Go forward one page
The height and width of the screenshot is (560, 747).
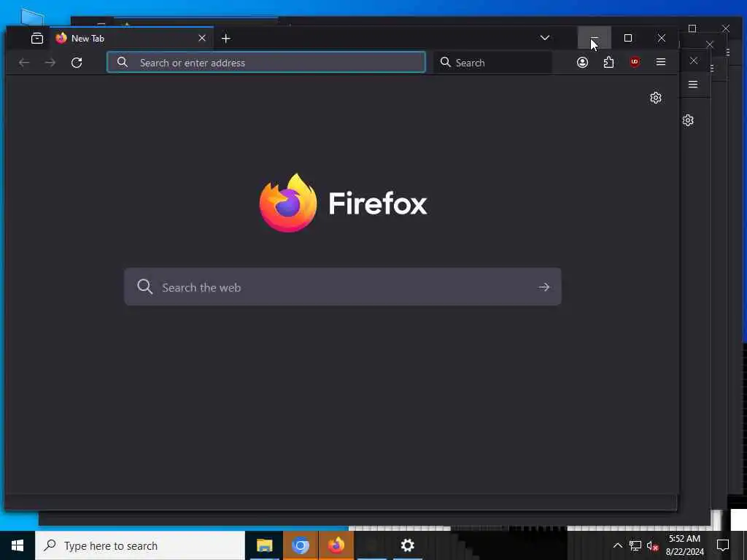pos(50,63)
